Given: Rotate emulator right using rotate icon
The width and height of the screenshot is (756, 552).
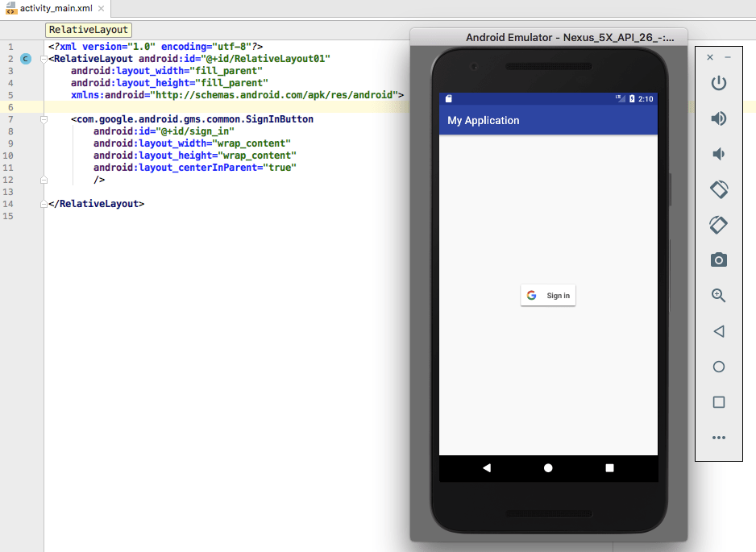Looking at the screenshot, I should (718, 225).
